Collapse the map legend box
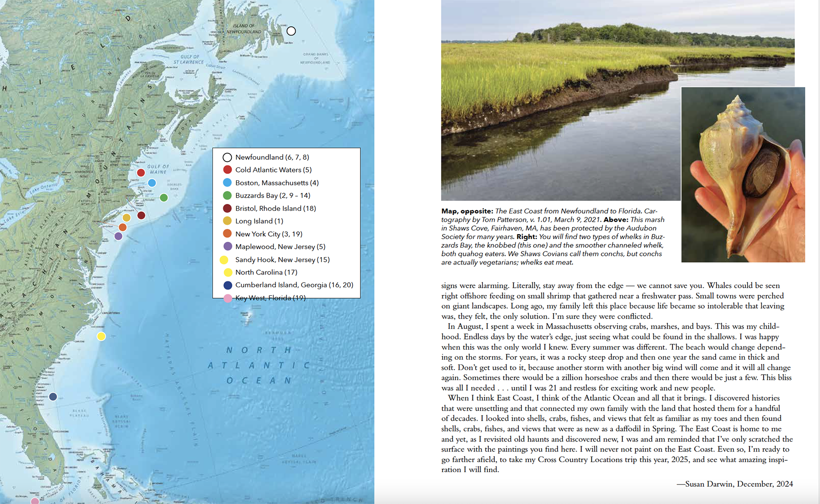This screenshot has width=820, height=504. point(286,224)
